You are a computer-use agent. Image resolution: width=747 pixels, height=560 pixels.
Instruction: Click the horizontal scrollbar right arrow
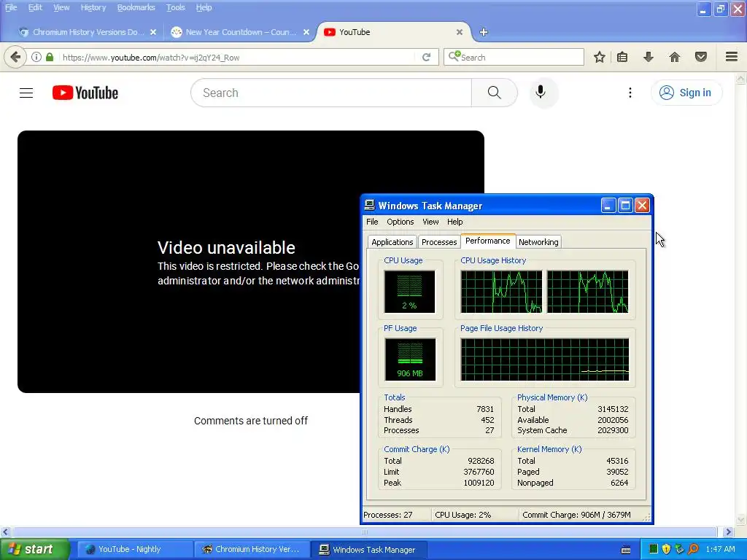pos(728,532)
